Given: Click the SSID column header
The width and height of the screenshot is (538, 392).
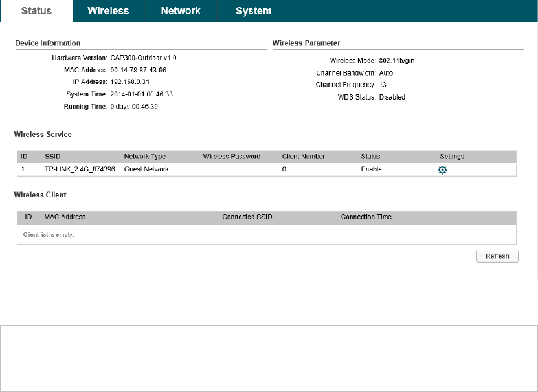Looking at the screenshot, I should click(x=52, y=157).
